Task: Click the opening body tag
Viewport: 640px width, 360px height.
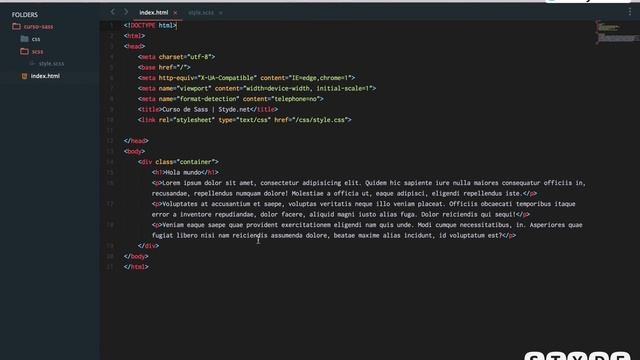Action: click(134, 151)
